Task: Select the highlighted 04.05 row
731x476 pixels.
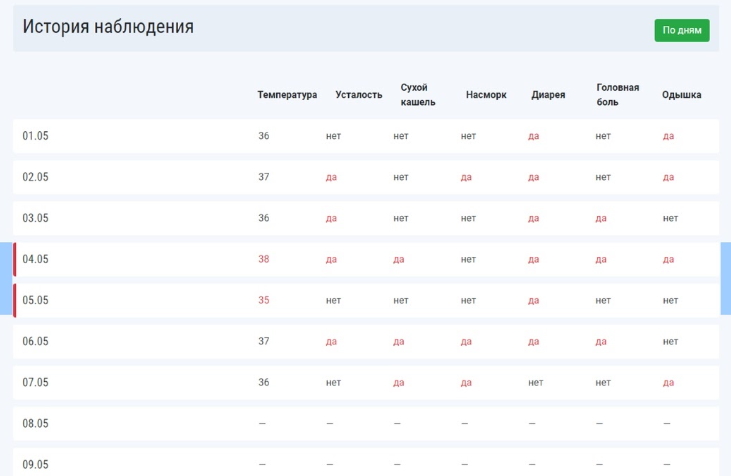Action: (x=36, y=259)
